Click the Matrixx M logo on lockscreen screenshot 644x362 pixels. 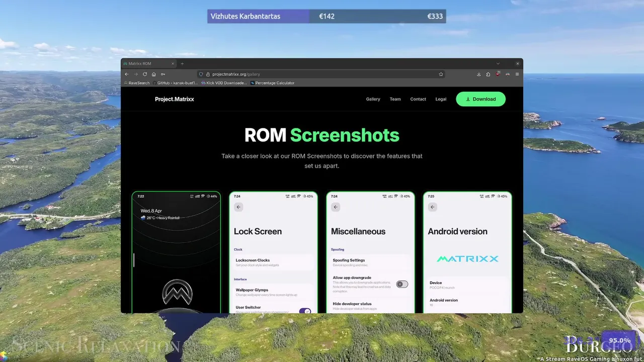point(177,292)
